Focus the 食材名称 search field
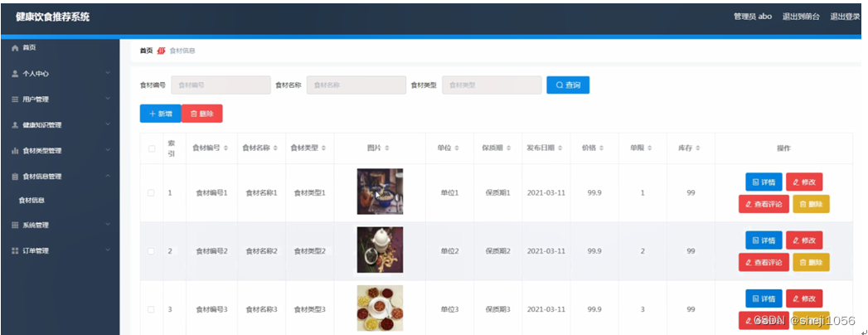 [356, 85]
